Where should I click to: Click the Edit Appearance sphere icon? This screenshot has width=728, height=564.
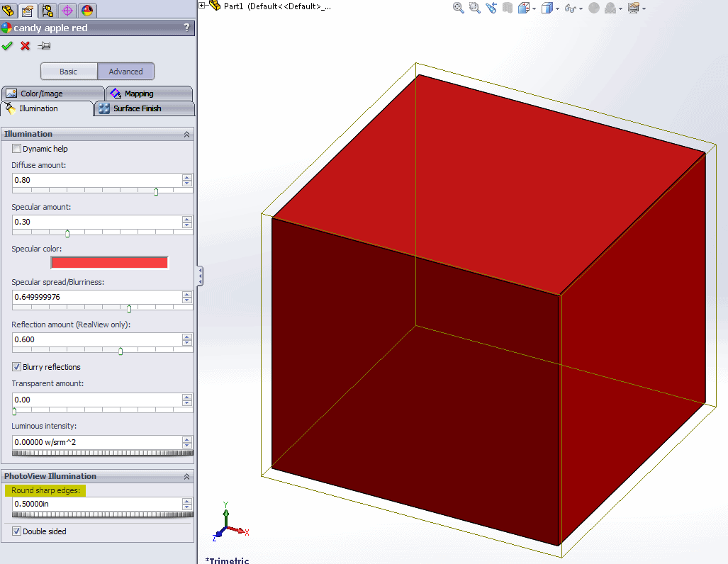click(x=594, y=8)
